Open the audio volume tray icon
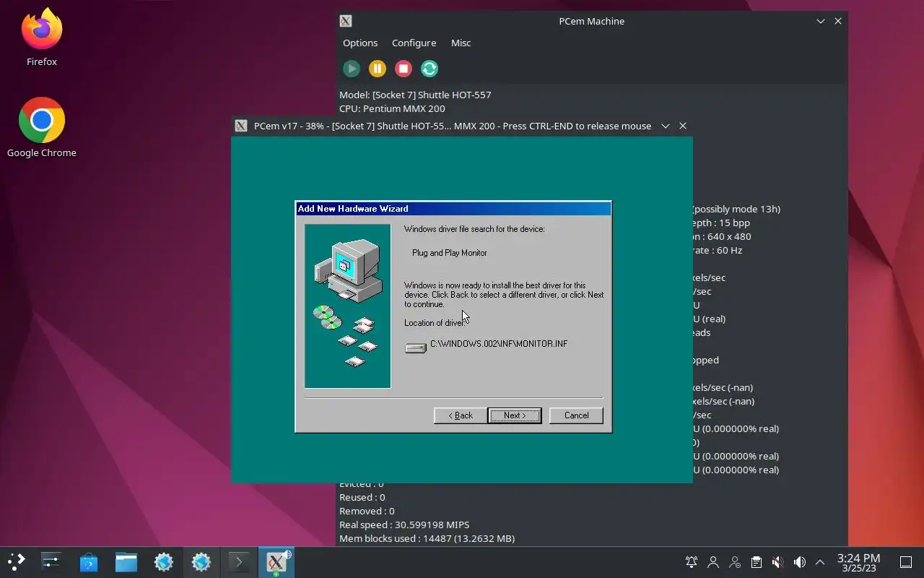Viewport: 924px width, 578px height. pos(799,562)
